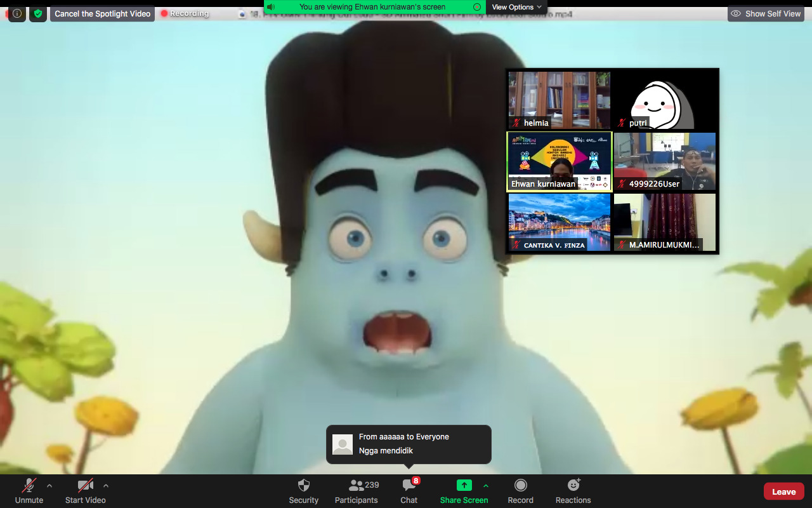
Task: Click the muted mic icon on 4999226User's tile
Action: pos(622,184)
